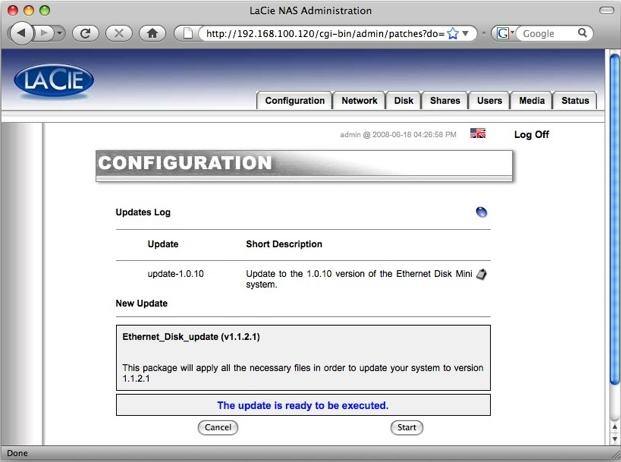The height and width of the screenshot is (462, 621).
Task: Click the Log Off link
Action: 531,134
